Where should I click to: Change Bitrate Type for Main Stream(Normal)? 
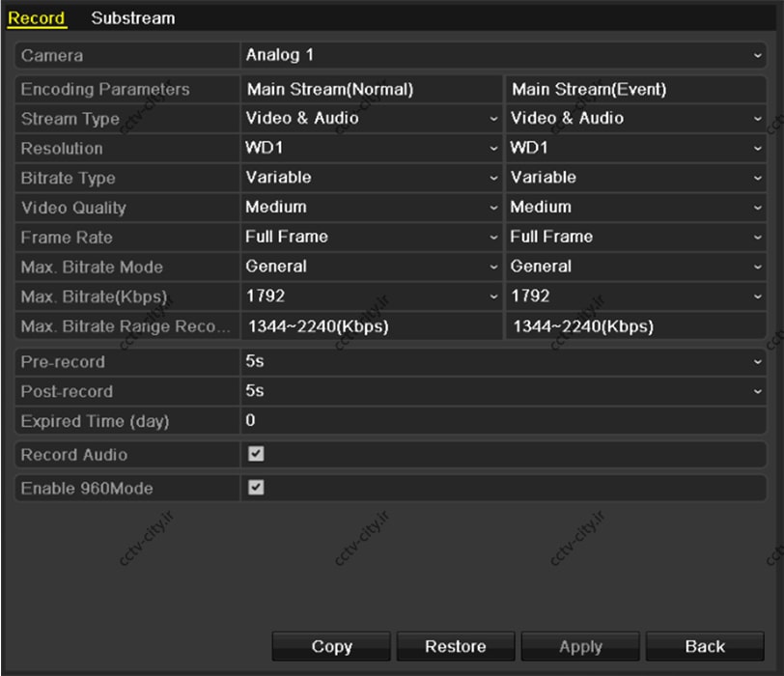[x=372, y=178]
